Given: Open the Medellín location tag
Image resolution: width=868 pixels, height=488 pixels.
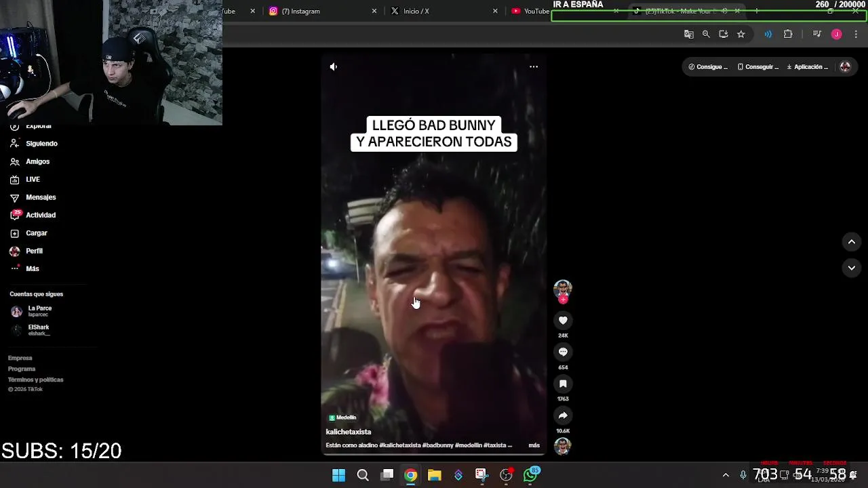Looking at the screenshot, I should [x=342, y=418].
